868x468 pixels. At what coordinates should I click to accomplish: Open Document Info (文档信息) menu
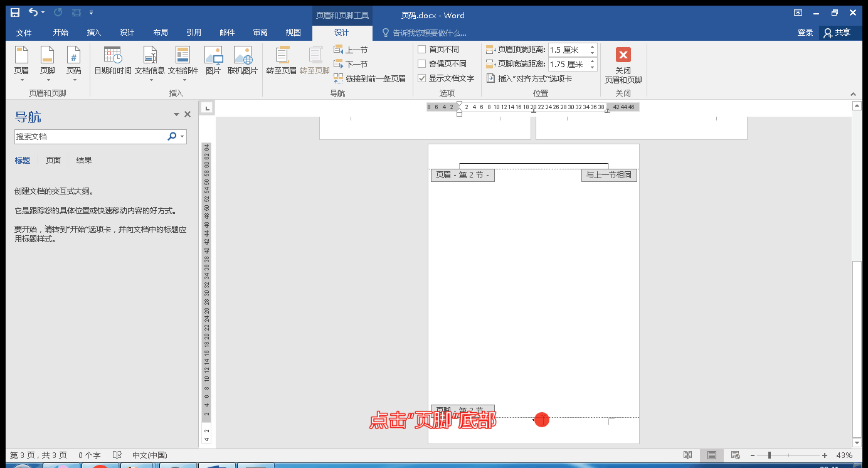tap(150, 65)
